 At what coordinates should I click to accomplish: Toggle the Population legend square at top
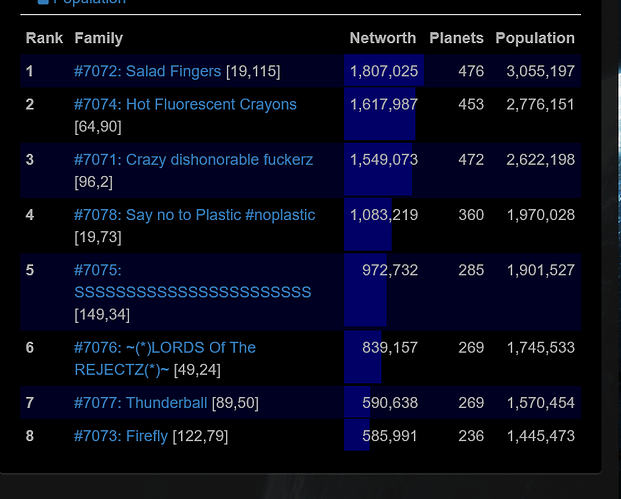point(43,3)
